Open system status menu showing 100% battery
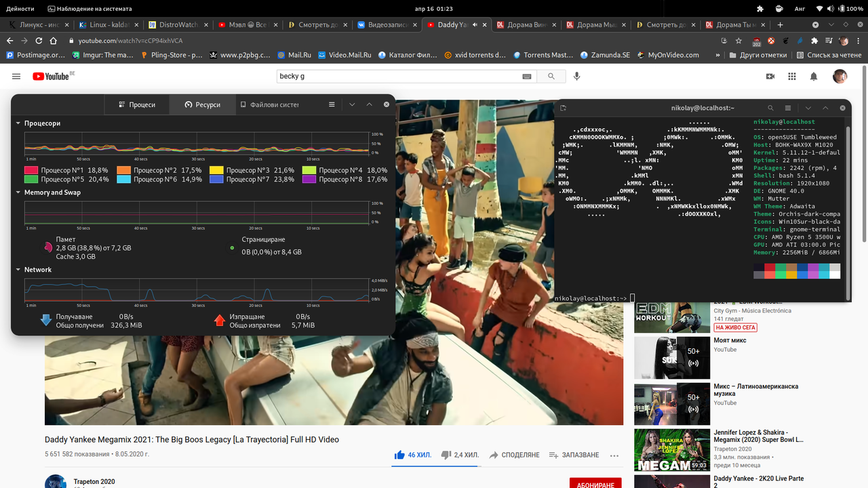Viewport: 868px width, 488px height. [840, 9]
